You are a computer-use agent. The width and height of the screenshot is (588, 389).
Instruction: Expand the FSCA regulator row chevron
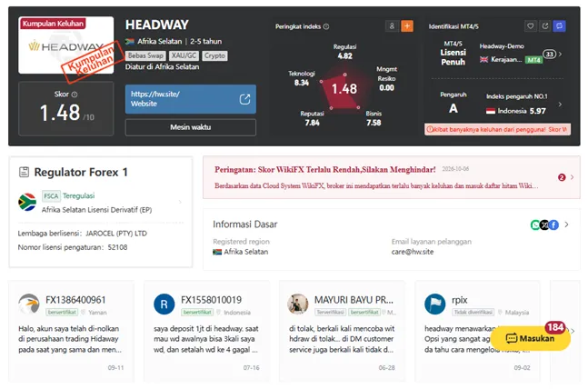[x=180, y=202]
